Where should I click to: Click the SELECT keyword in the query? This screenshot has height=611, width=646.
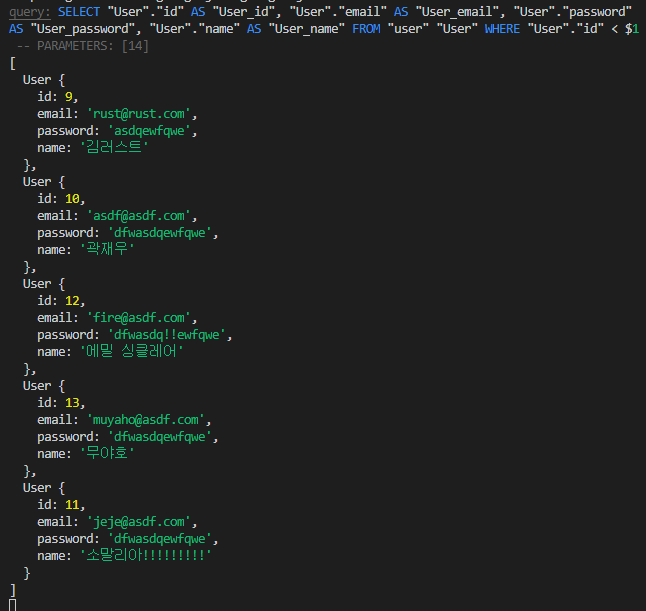80,12
